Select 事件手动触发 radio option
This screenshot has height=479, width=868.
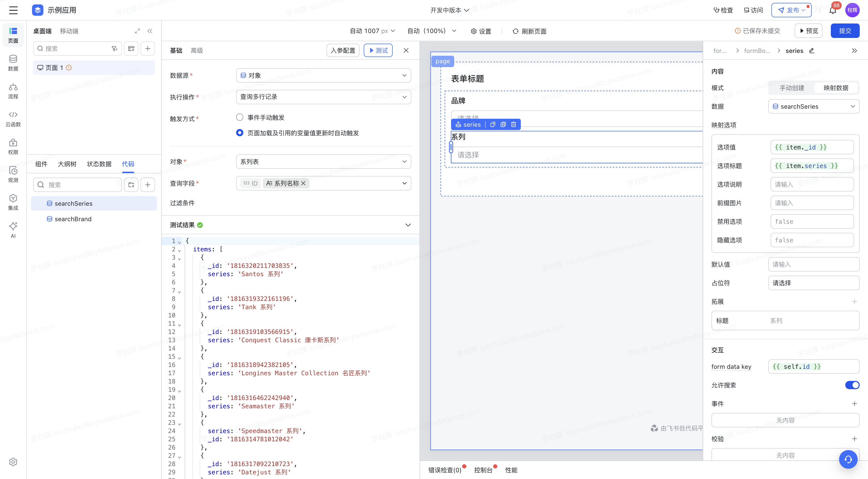pos(239,117)
